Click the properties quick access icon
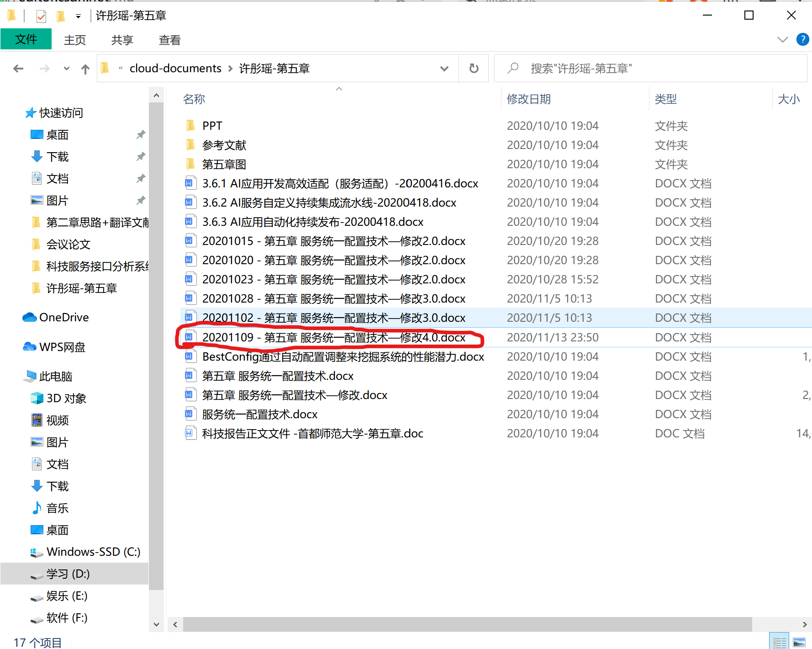 coord(41,17)
